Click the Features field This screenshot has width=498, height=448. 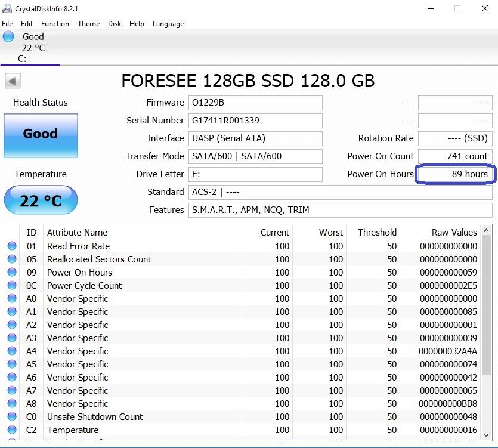pyautogui.click(x=341, y=210)
